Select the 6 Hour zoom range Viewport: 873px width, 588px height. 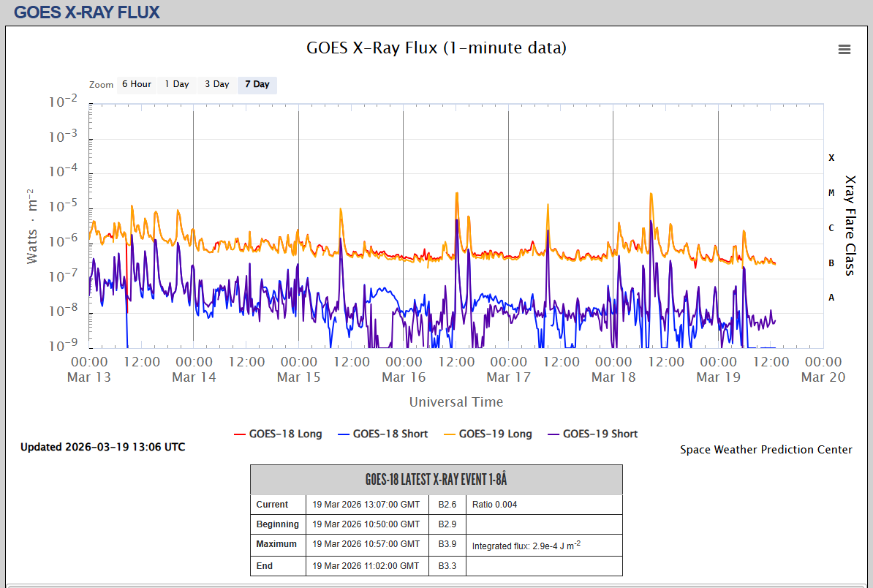(x=136, y=85)
